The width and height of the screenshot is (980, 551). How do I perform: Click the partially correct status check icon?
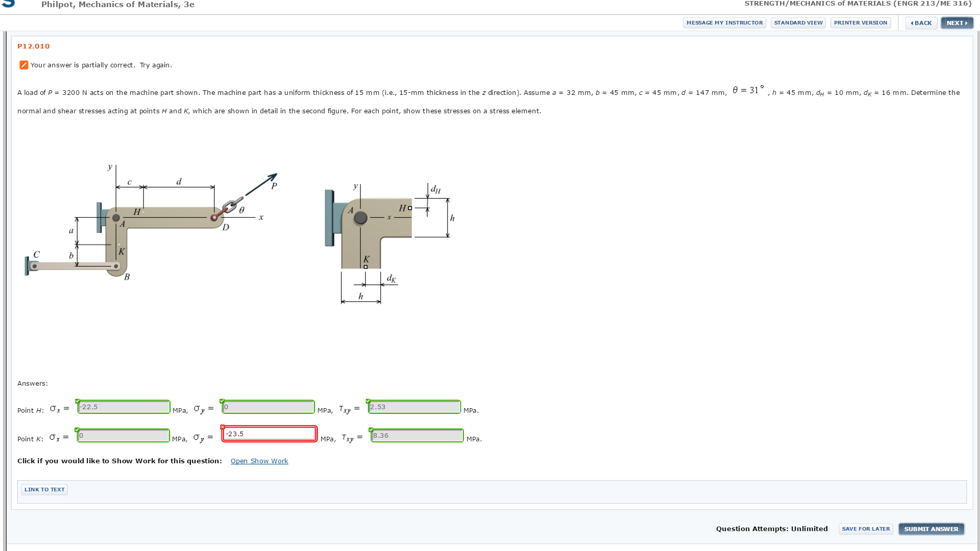(23, 65)
